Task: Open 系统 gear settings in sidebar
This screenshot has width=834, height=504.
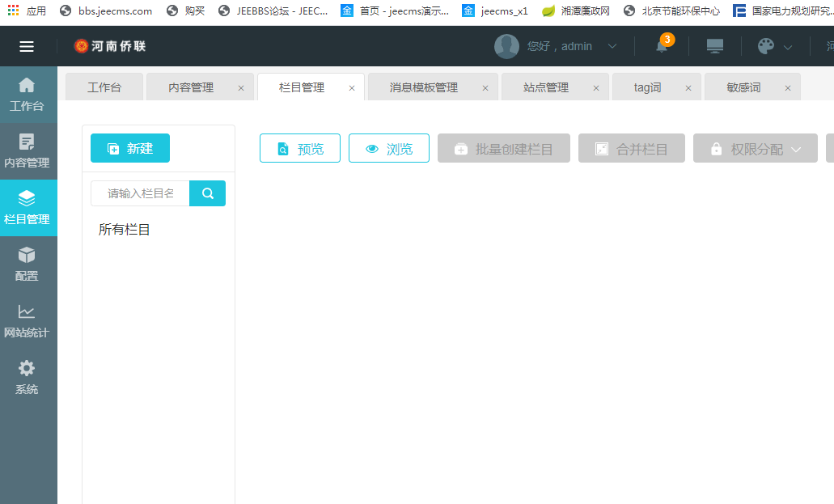Action: click(27, 377)
